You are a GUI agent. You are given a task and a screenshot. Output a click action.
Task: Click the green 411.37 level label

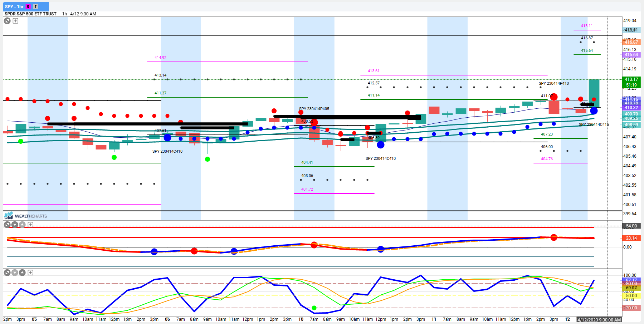(160, 93)
